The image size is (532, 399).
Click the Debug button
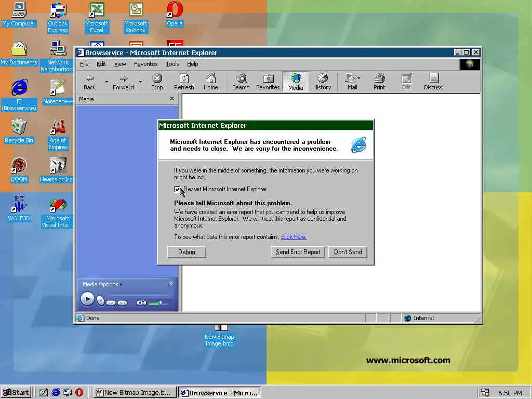click(x=187, y=252)
